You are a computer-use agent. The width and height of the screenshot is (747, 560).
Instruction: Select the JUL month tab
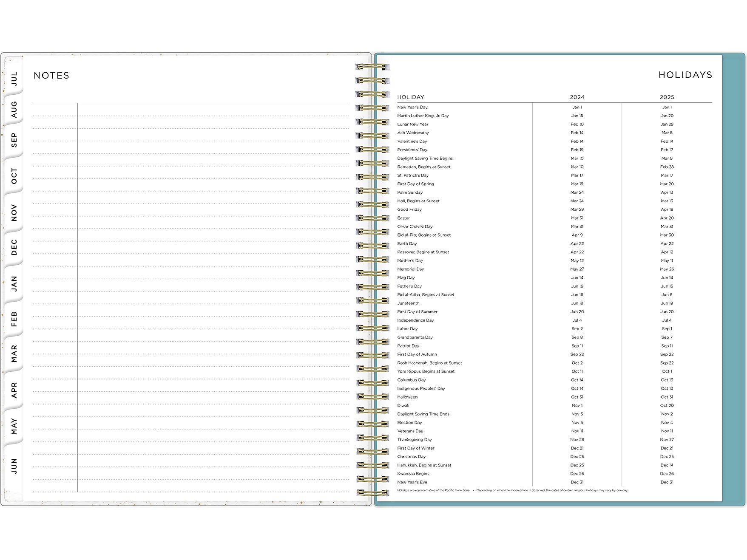pyautogui.click(x=14, y=79)
